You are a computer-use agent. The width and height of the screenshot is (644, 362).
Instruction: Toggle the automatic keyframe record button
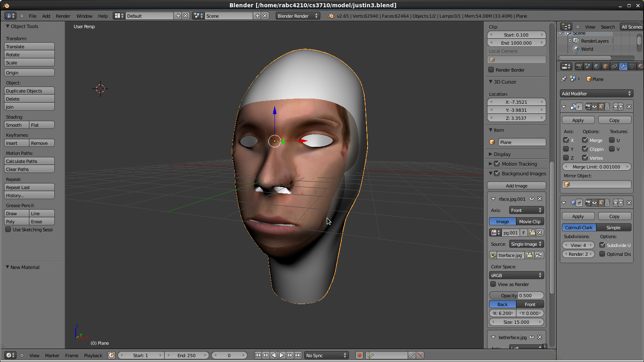[359, 355]
